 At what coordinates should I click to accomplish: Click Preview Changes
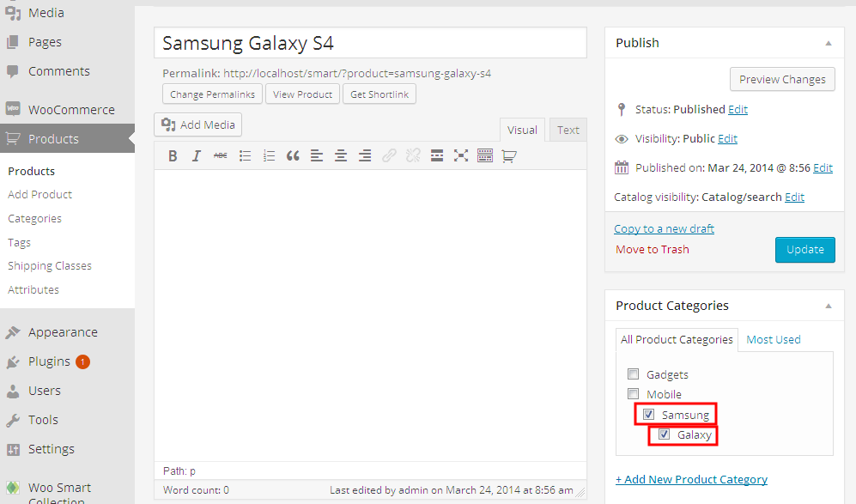[782, 79]
